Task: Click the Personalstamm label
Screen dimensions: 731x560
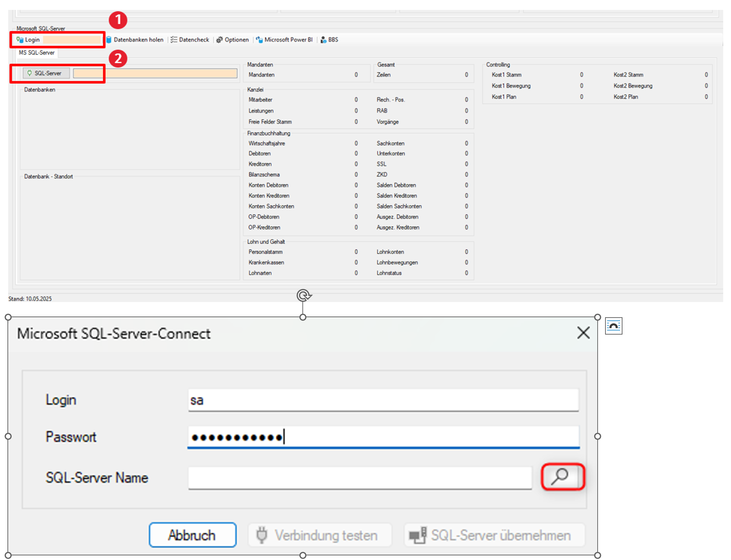Action: pyautogui.click(x=266, y=252)
